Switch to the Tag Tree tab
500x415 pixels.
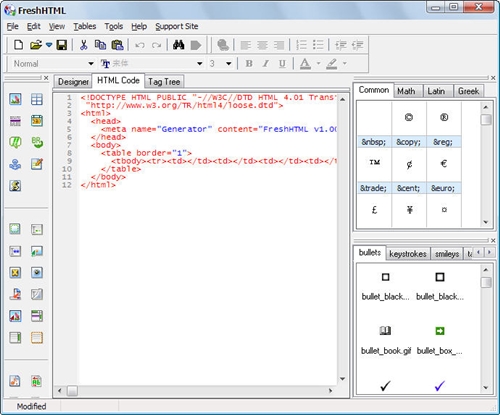[x=164, y=82]
